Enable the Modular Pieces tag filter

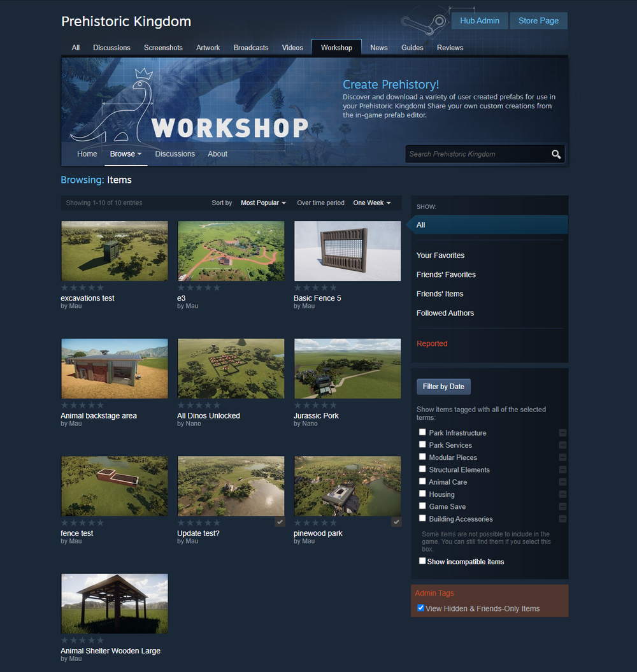click(x=422, y=457)
